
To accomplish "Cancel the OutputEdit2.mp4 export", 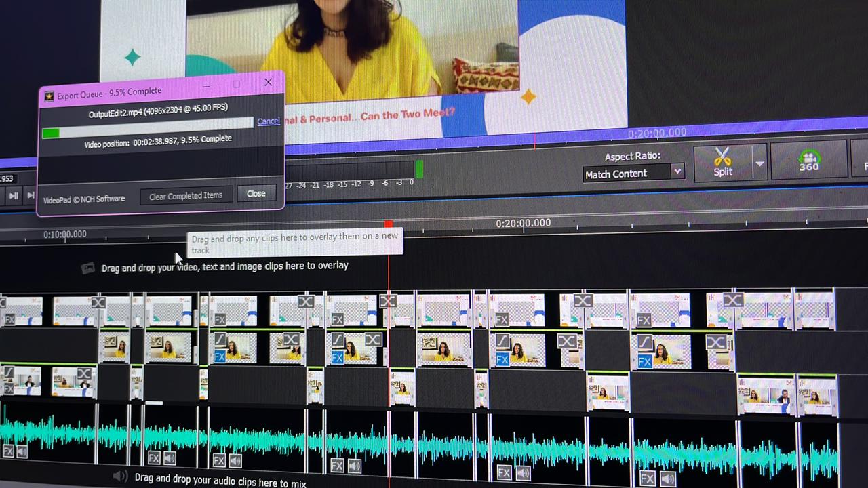I will pos(268,121).
